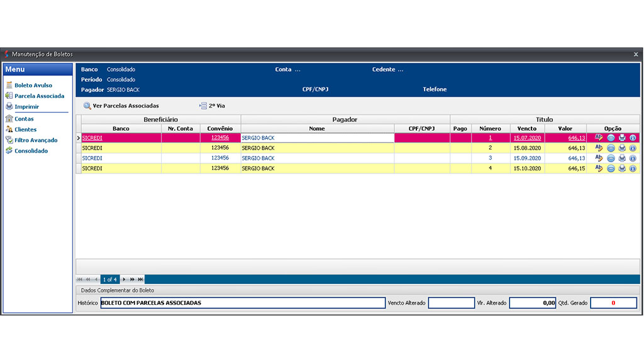Screen dimensions: 644x362
Task: Show info for boleto number 1
Action: coord(633,138)
